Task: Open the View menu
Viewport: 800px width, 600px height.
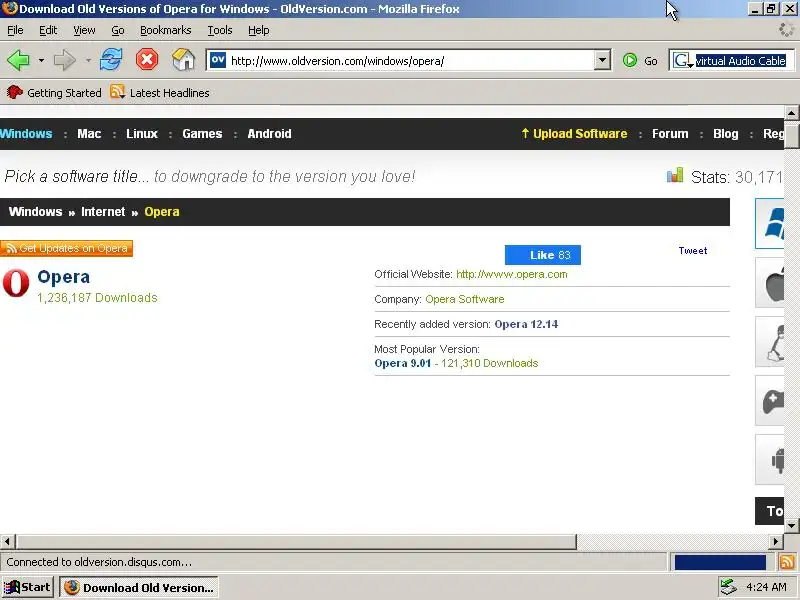Action: coord(84,30)
